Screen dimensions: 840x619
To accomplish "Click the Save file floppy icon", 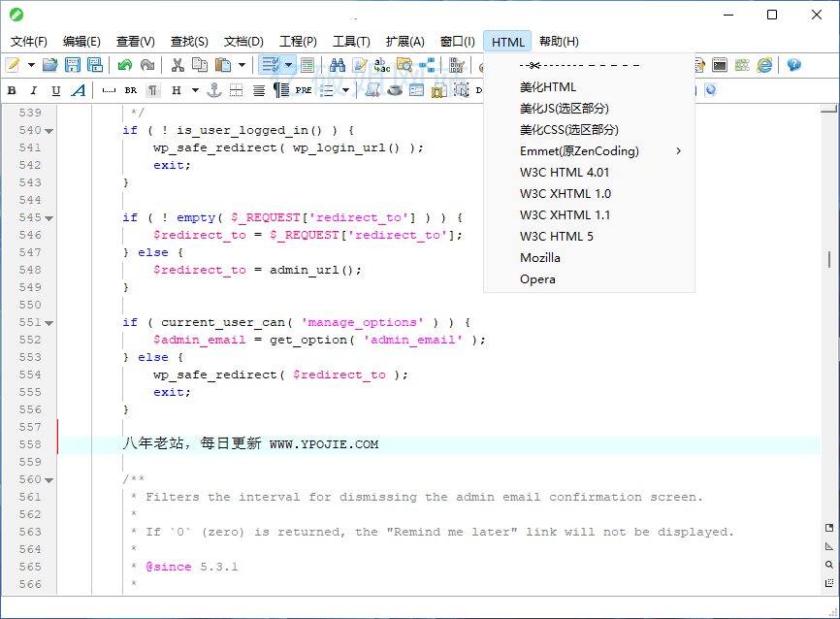I will coord(74,65).
